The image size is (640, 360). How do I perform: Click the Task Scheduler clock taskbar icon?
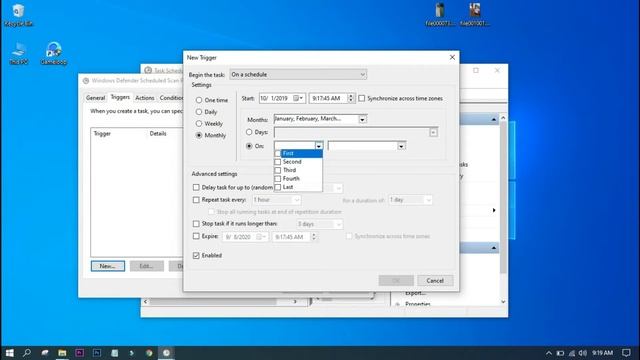pyautogui.click(x=167, y=353)
